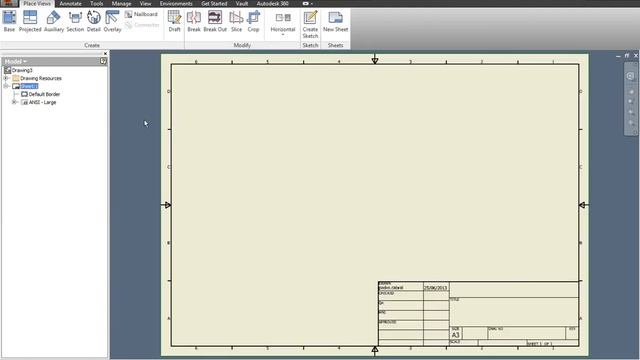
Task: Open the Vault tab
Action: [242, 3]
